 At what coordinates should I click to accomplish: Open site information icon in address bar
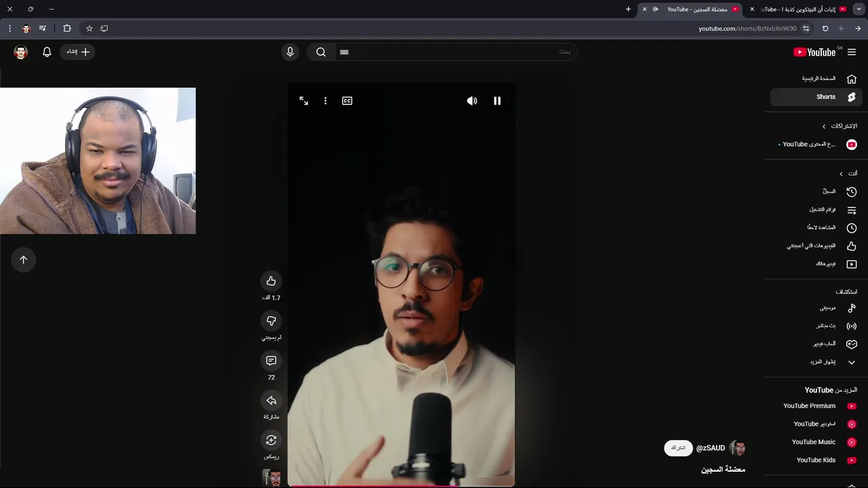(x=806, y=28)
